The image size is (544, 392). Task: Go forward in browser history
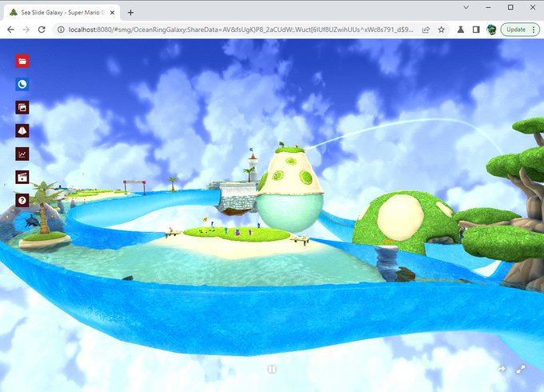tap(26, 30)
